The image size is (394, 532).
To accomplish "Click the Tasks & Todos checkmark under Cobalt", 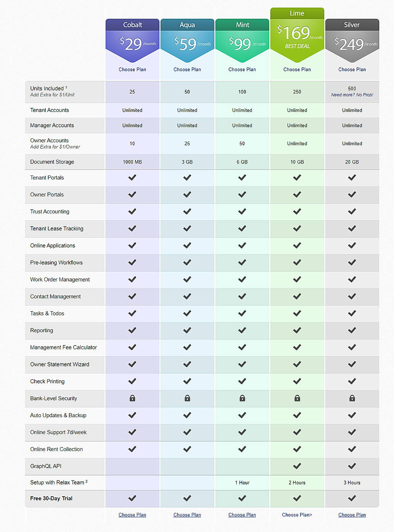I will click(132, 313).
